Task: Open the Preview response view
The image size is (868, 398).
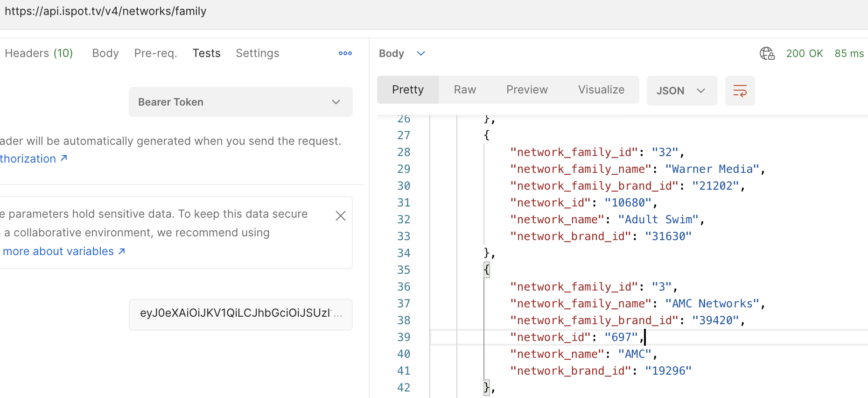Action: (527, 90)
